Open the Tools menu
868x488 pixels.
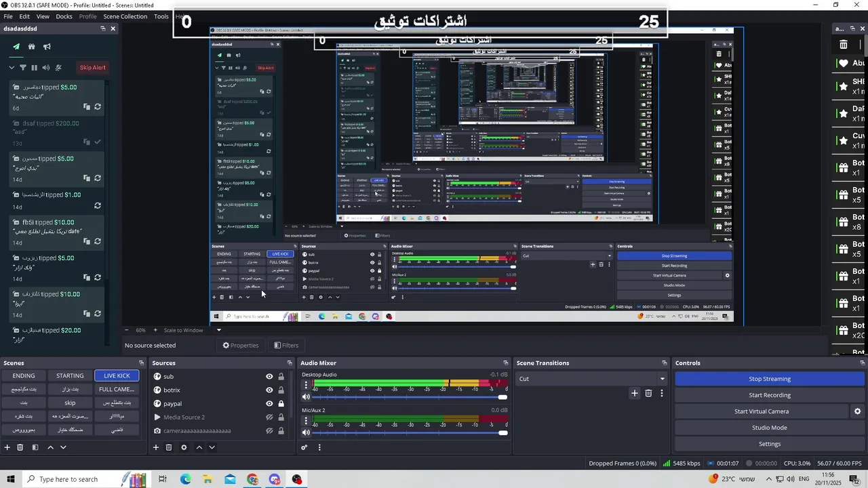tap(161, 16)
